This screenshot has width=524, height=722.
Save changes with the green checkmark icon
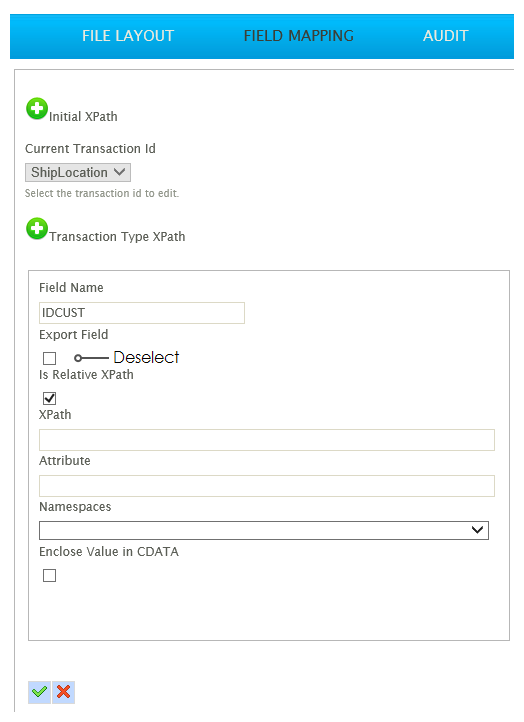[x=40, y=692]
